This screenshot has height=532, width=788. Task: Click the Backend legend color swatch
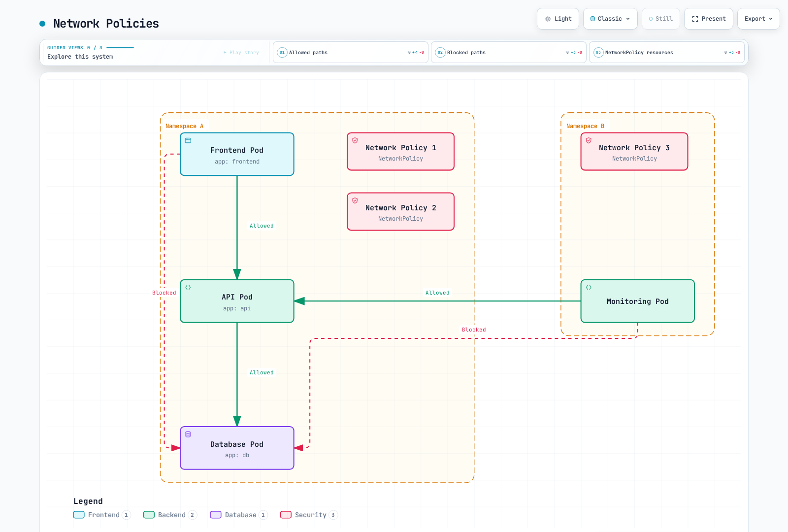149,515
